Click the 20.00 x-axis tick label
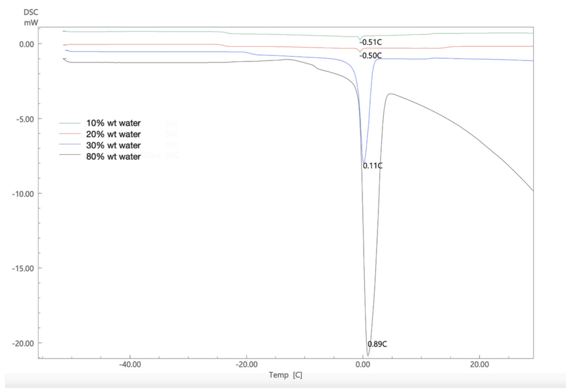 [x=479, y=365]
